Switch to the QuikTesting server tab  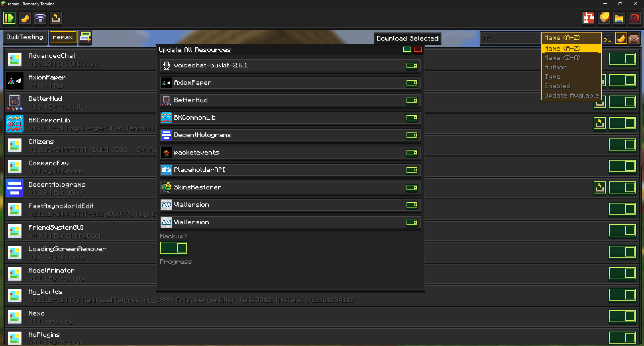pyautogui.click(x=25, y=37)
